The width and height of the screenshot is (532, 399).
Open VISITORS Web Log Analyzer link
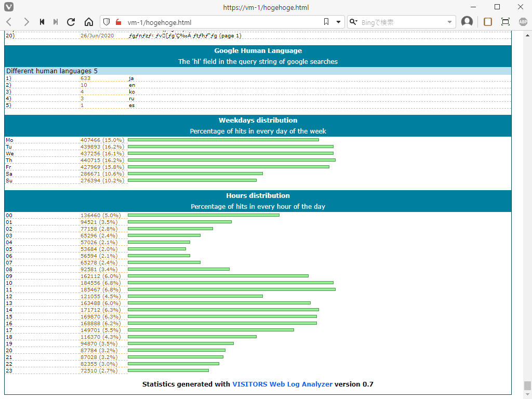pyautogui.click(x=282, y=384)
